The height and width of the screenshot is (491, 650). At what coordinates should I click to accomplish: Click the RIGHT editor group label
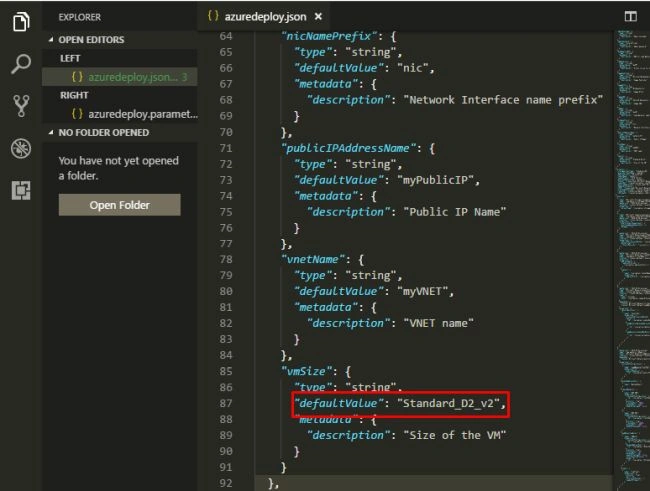[74, 95]
